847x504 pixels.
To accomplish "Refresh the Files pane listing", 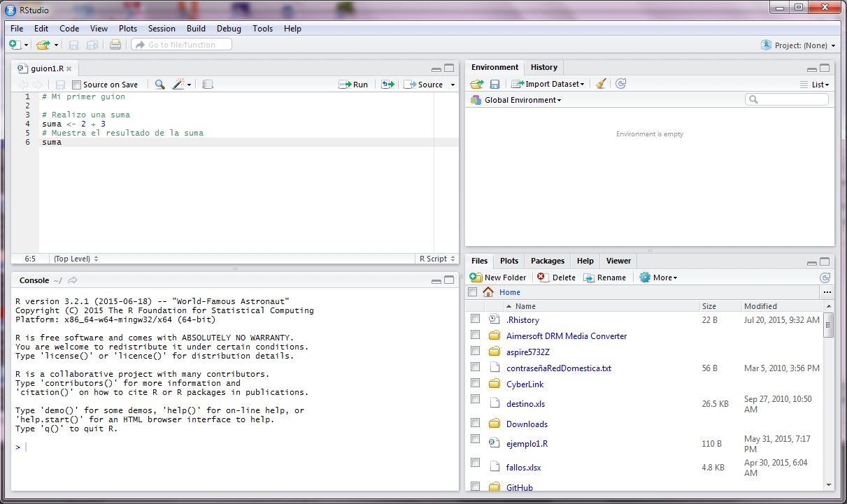I will pos(825,278).
